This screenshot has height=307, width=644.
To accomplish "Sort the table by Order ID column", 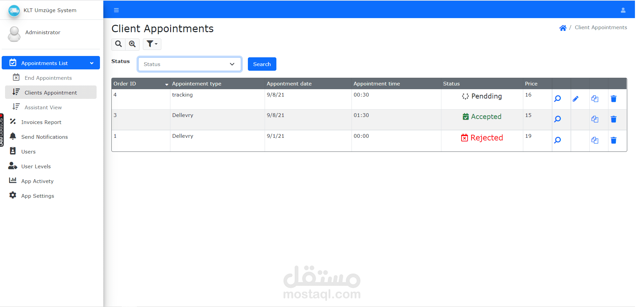I will click(141, 84).
